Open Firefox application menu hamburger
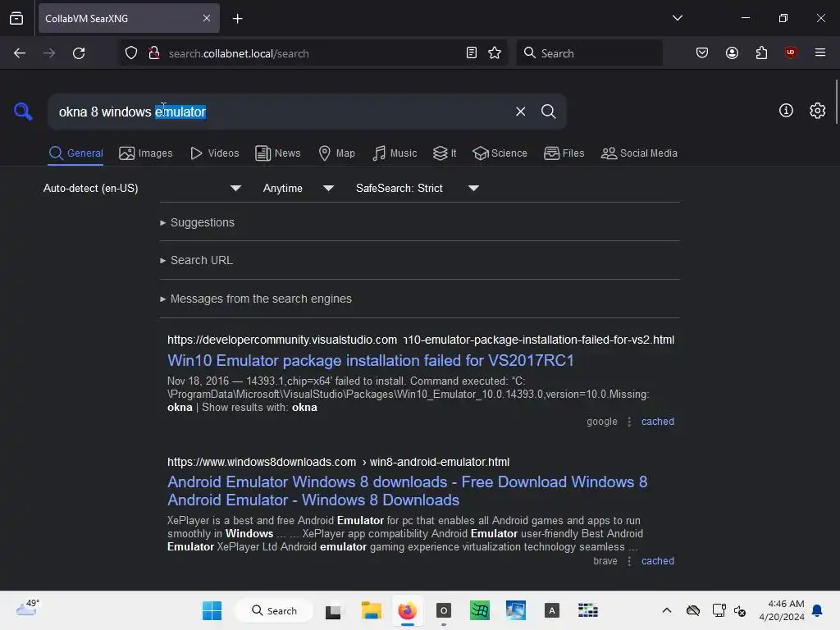The width and height of the screenshot is (840, 630). [819, 52]
